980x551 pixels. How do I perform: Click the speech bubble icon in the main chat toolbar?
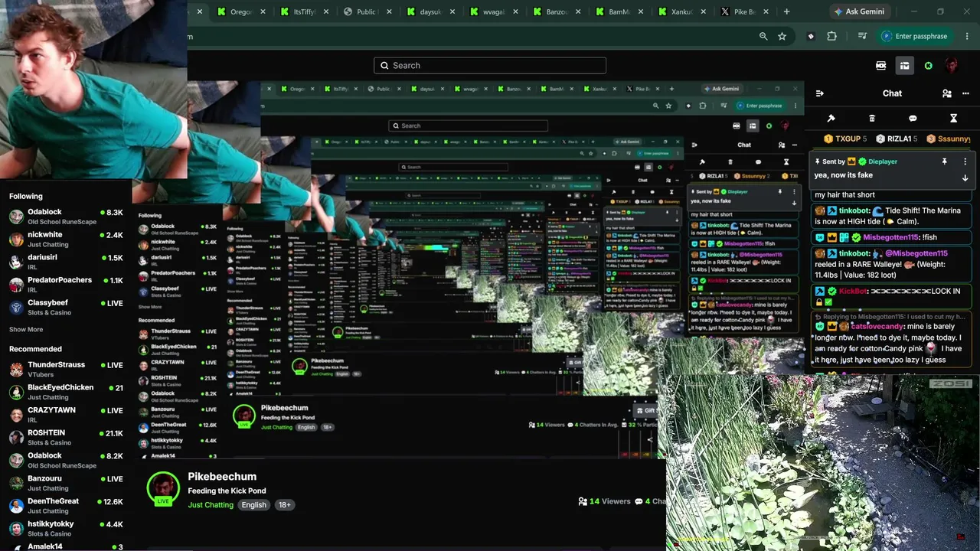click(913, 119)
